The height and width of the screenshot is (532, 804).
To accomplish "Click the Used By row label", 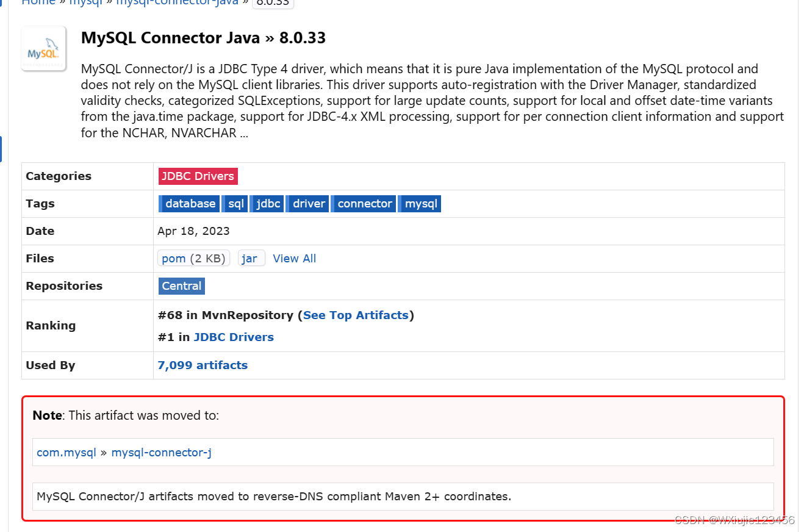I will (x=50, y=365).
